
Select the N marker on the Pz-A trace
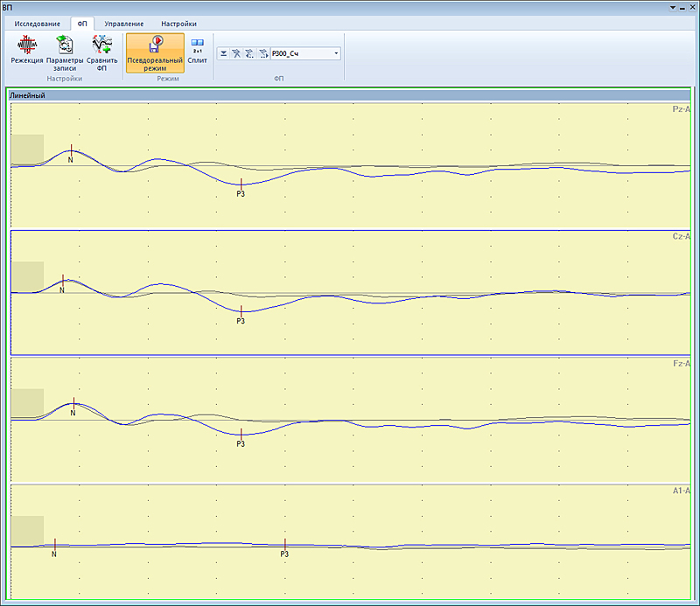click(x=71, y=154)
